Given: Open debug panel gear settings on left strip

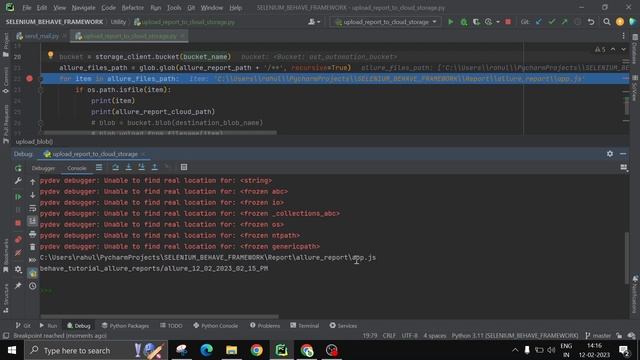Looking at the screenshot, I should pos(18,269).
